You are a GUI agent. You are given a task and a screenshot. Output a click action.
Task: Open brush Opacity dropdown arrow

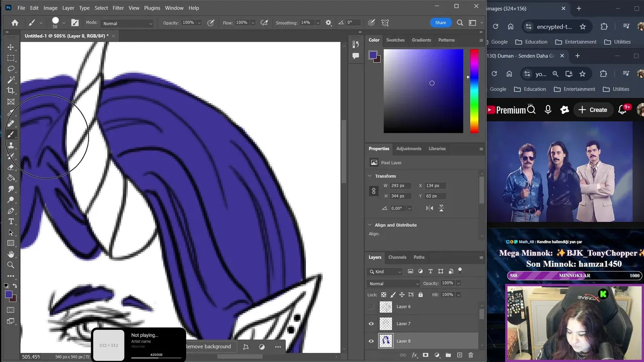click(x=199, y=23)
